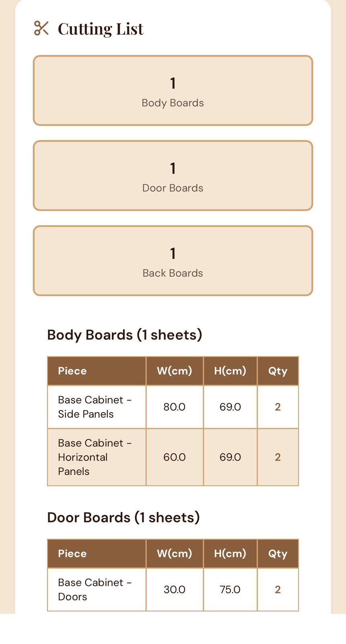Open the Body Boards summary card
Viewport: 346px width, 644px height.
click(x=173, y=91)
